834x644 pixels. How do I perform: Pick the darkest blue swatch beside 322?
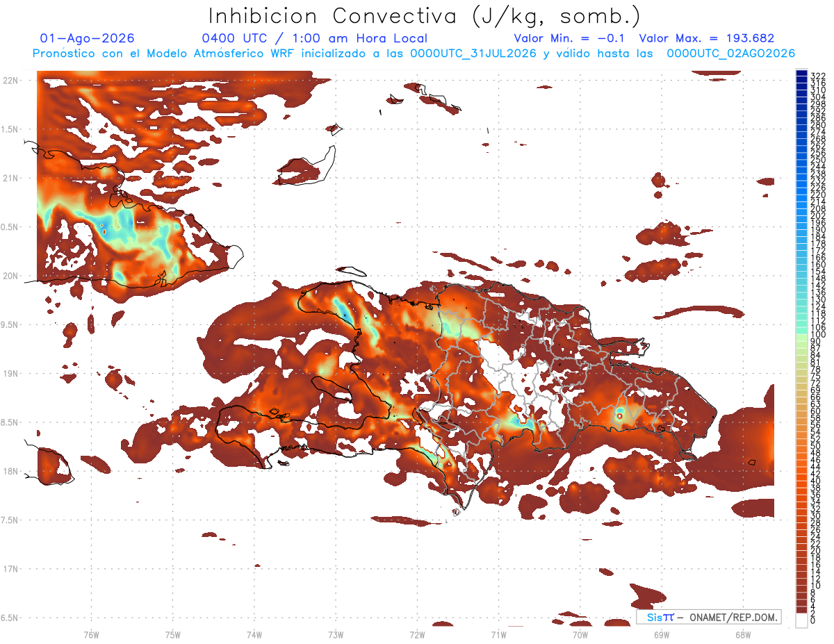[x=801, y=74]
